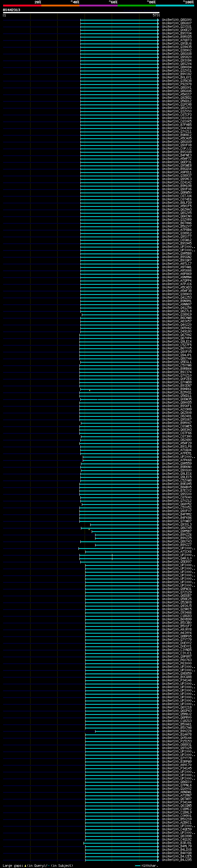The height and width of the screenshot is (868, 197).
Task: Click the UniRef100_C5Z0W8 hit name
Action: (x=177, y=481)
